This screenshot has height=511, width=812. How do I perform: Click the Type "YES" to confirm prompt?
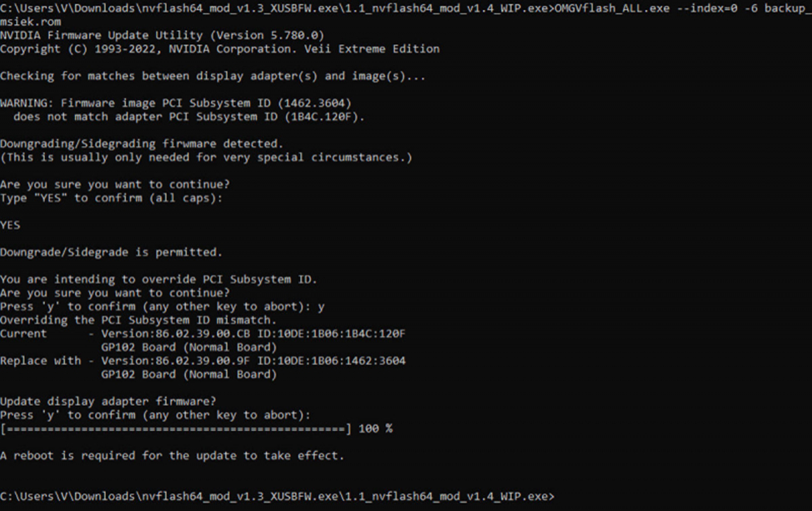tap(112, 198)
